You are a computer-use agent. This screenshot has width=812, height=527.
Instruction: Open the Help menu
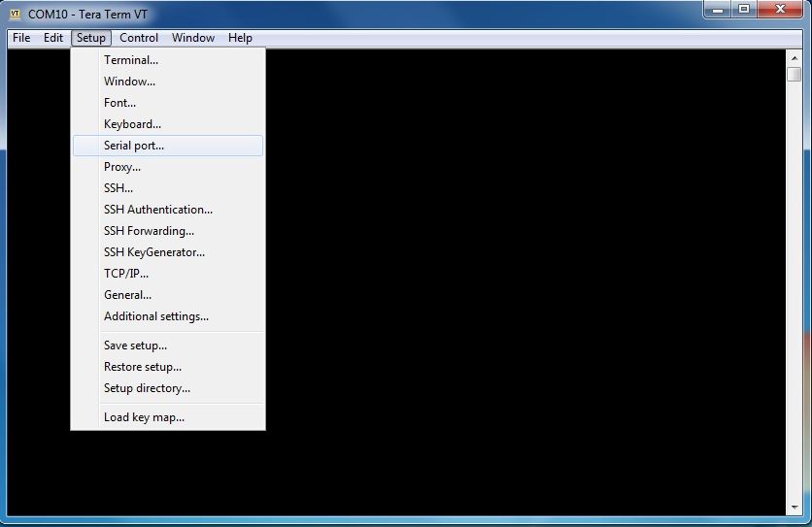[240, 38]
